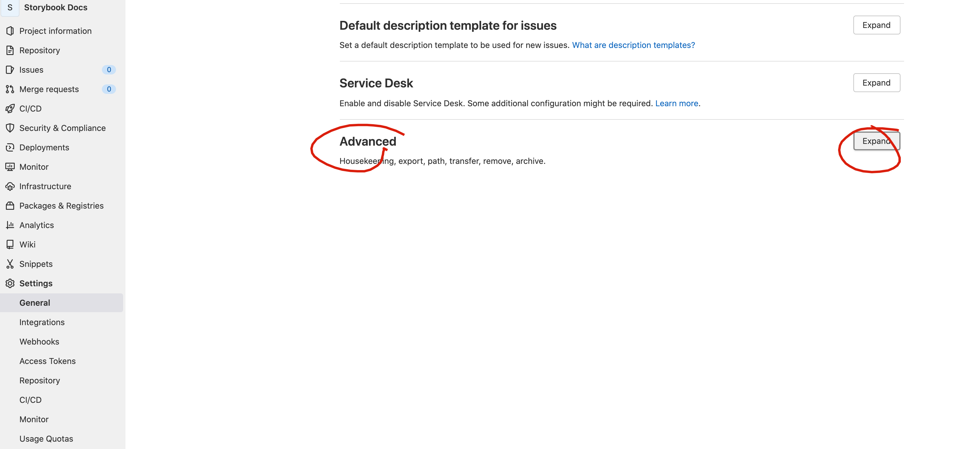Expand the Service Desk section
This screenshot has height=449, width=980.
coord(876,82)
